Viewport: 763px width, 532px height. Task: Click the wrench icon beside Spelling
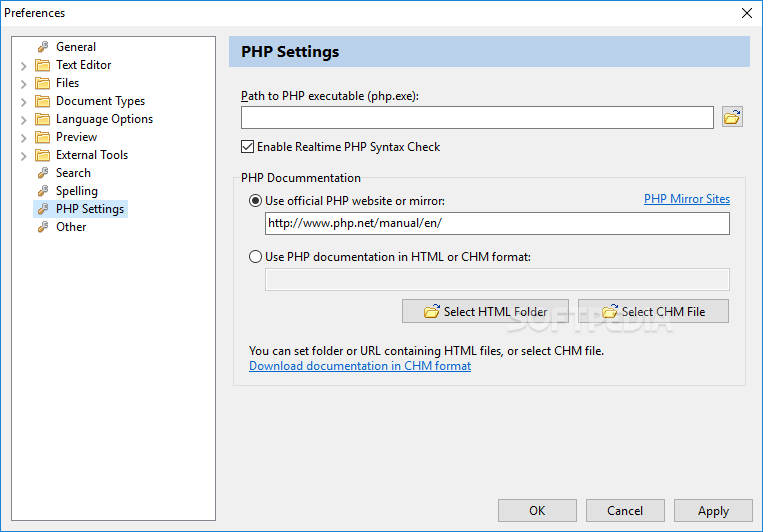(x=43, y=191)
